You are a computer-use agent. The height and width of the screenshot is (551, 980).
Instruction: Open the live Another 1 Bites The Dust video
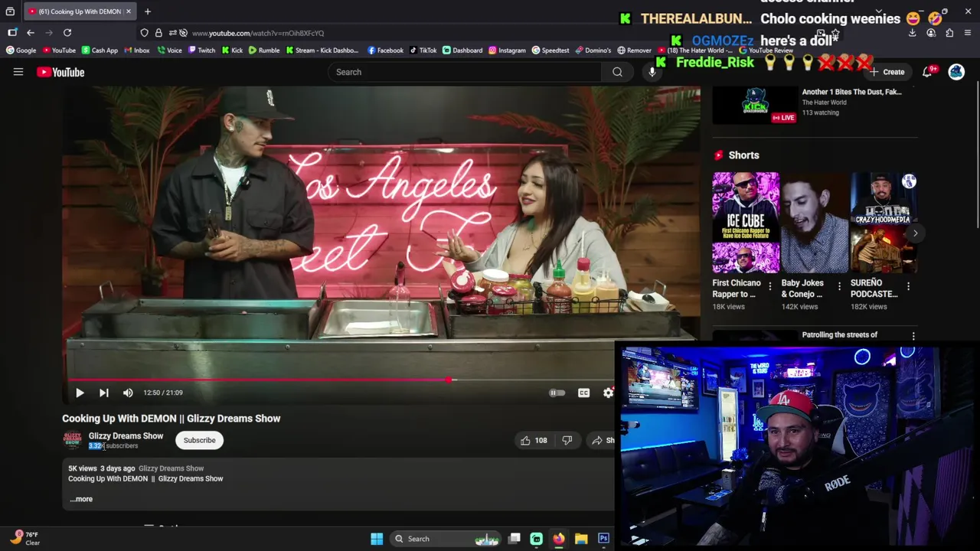(851, 92)
